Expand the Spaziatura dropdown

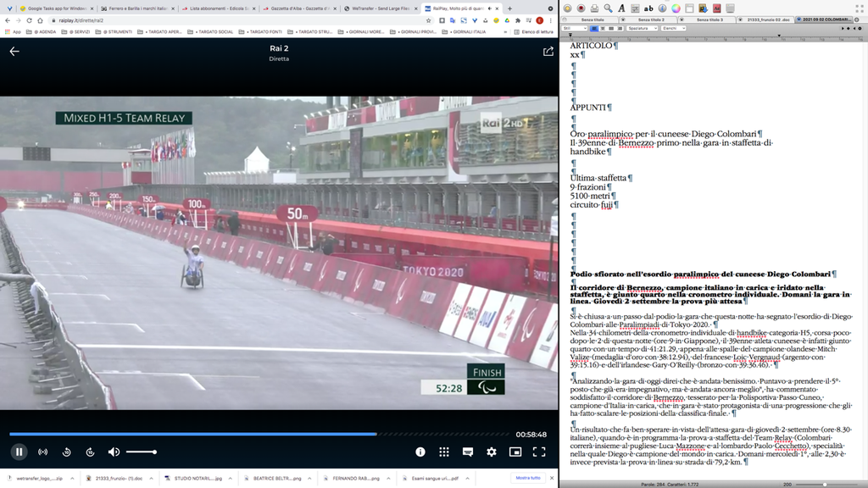(642, 28)
